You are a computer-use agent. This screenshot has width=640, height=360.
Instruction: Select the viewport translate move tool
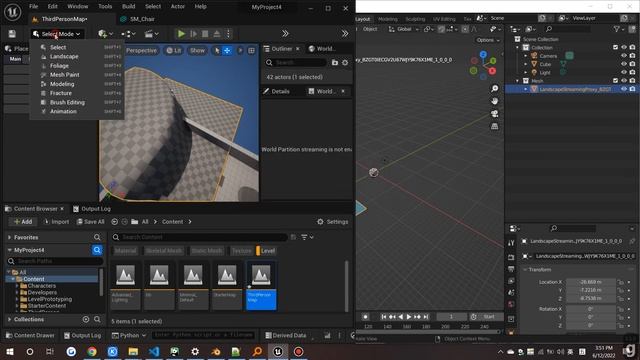227,51
